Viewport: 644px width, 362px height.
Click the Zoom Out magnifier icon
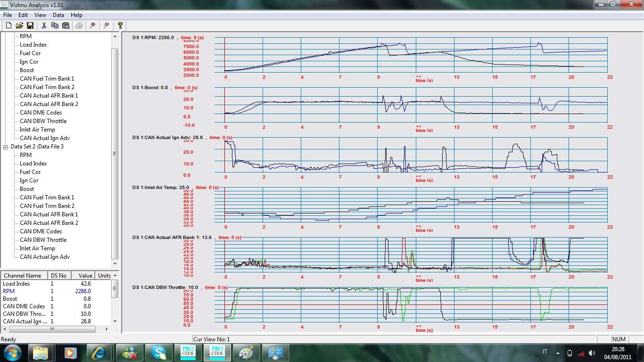coord(107,25)
